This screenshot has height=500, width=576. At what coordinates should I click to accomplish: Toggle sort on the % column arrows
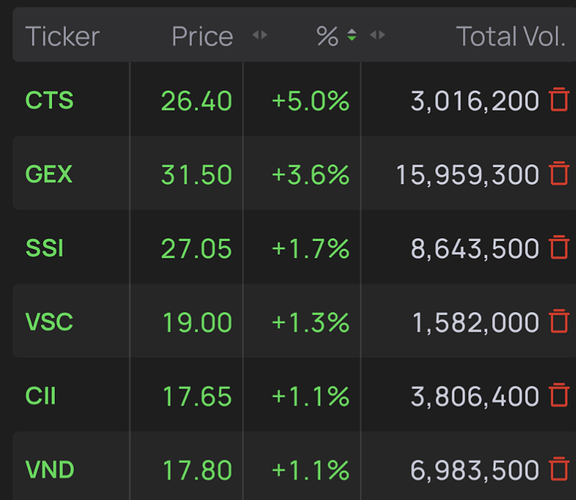pos(352,35)
